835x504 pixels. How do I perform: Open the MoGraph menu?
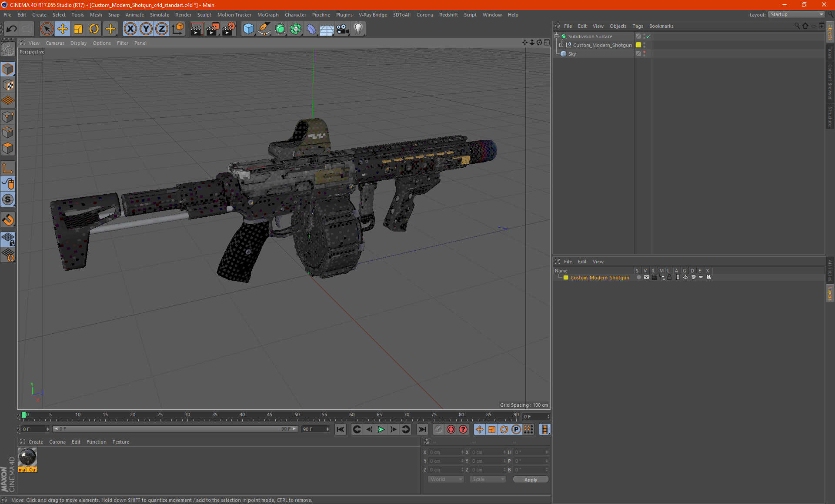(x=268, y=15)
